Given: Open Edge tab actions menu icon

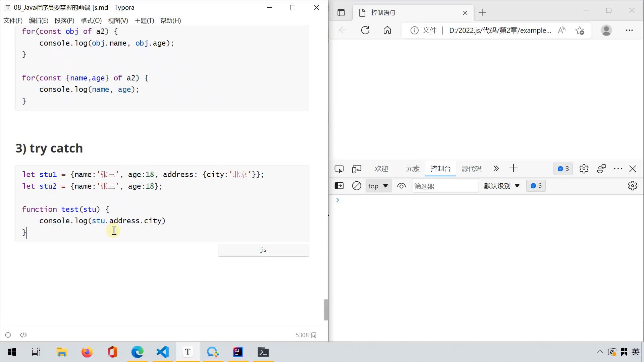Looking at the screenshot, I should pyautogui.click(x=341, y=13).
